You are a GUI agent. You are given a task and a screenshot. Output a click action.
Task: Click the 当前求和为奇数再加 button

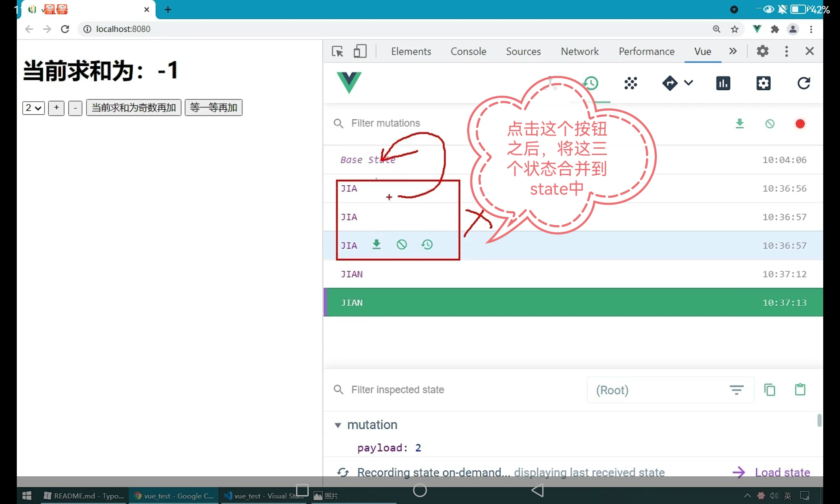click(134, 108)
